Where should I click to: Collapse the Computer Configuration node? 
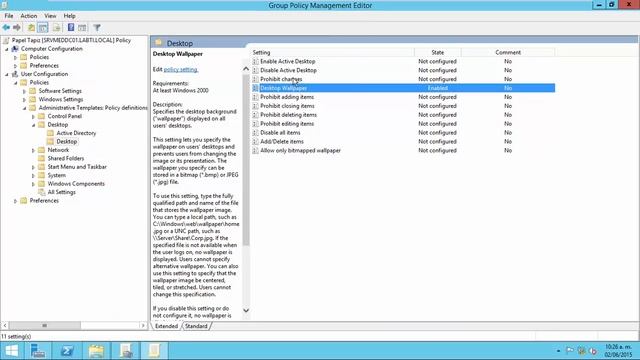pyautogui.click(x=7, y=49)
